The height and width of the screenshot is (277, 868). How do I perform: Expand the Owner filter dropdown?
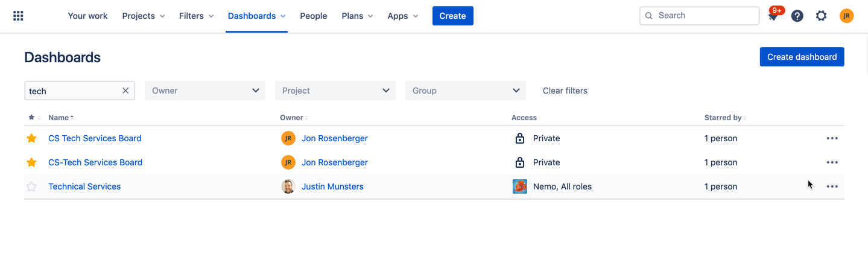[205, 91]
